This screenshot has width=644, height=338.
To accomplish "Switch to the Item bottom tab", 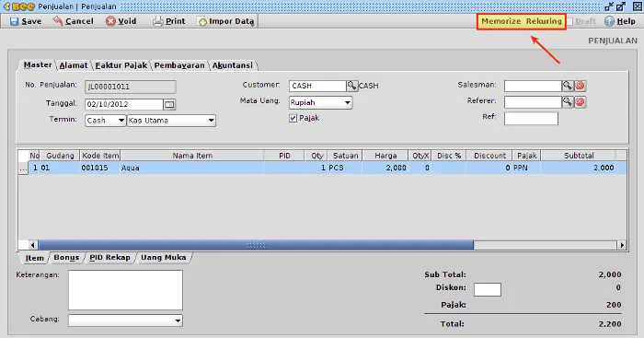I will click(35, 258).
